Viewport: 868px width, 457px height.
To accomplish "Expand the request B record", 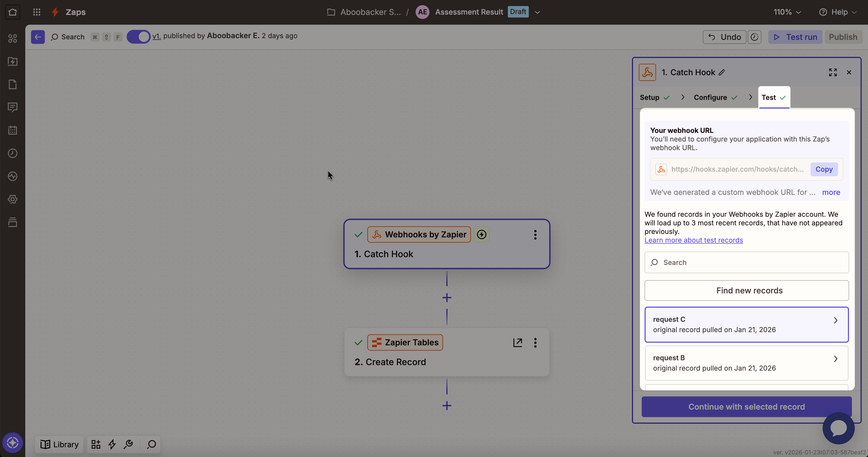I will 746,363.
